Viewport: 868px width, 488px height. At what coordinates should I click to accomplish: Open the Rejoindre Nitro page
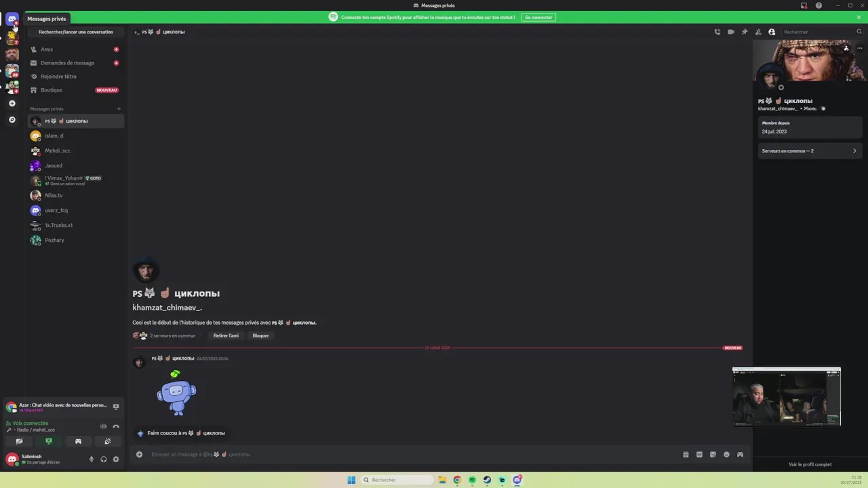(75, 77)
